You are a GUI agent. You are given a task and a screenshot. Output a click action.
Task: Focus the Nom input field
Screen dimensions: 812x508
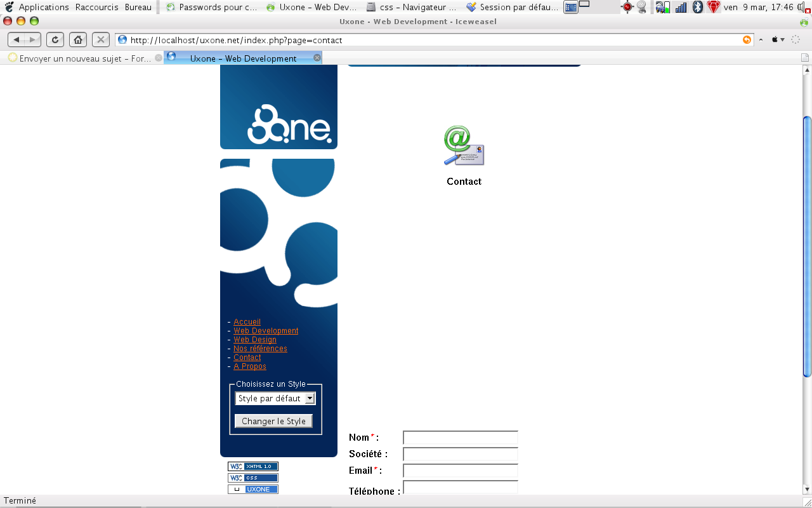(x=461, y=438)
